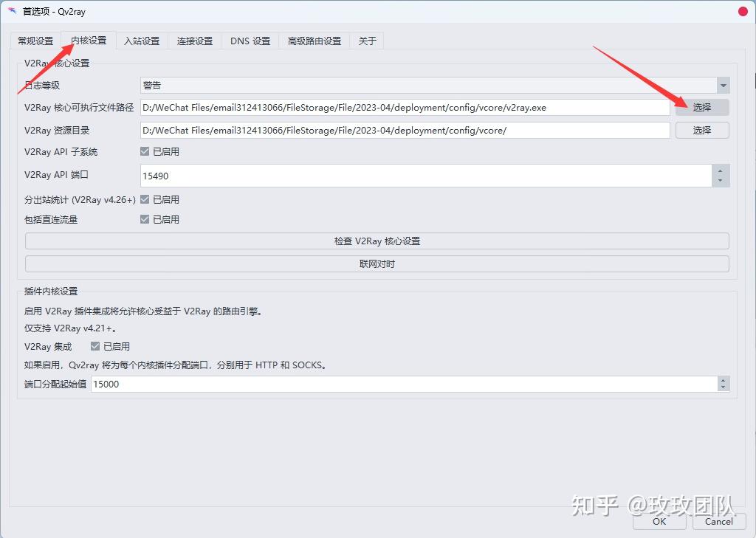Screen dimensions: 756x538
Task: Click the 仅支持 V2Ray v4.21+ text
Action: tap(70, 328)
